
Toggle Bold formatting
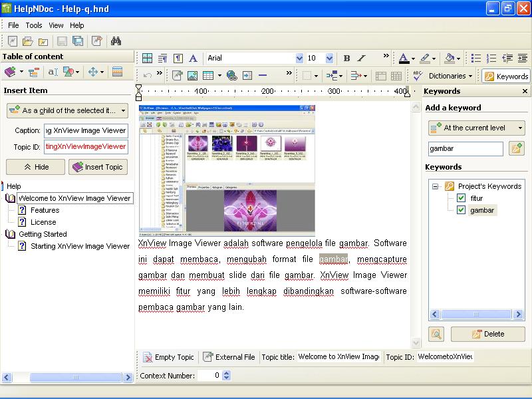click(346, 59)
